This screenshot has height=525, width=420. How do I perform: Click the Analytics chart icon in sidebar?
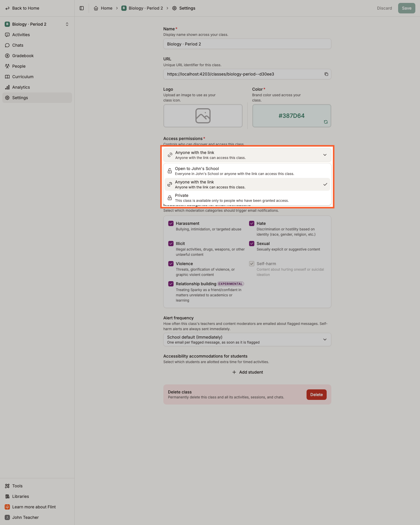[x=7, y=87]
